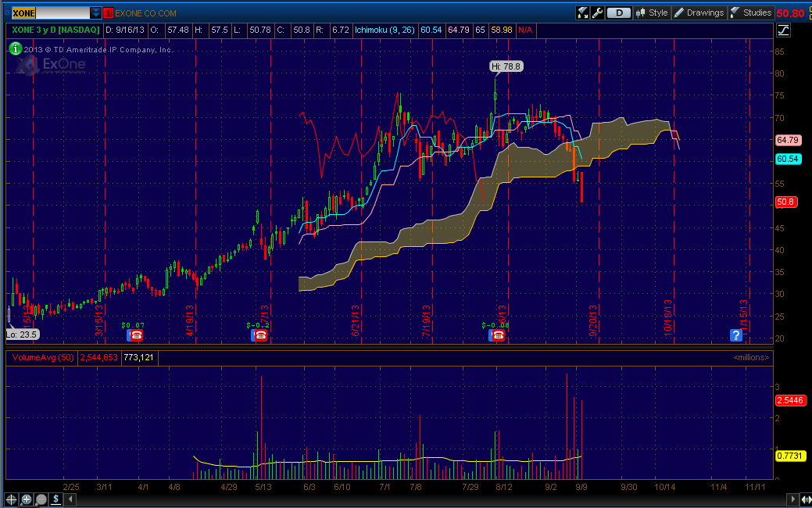Click the <millions> volume unit label
The height and width of the screenshot is (508, 812).
(x=751, y=357)
